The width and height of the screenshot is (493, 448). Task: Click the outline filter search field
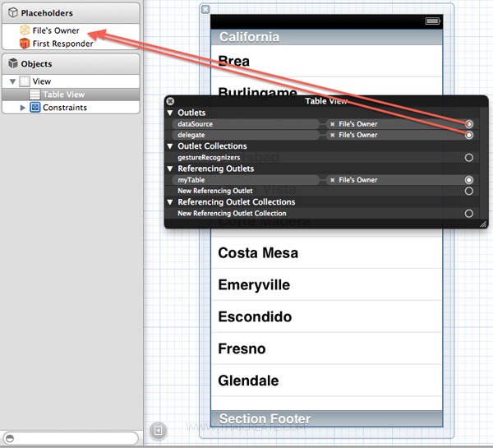pyautogui.click(x=71, y=438)
